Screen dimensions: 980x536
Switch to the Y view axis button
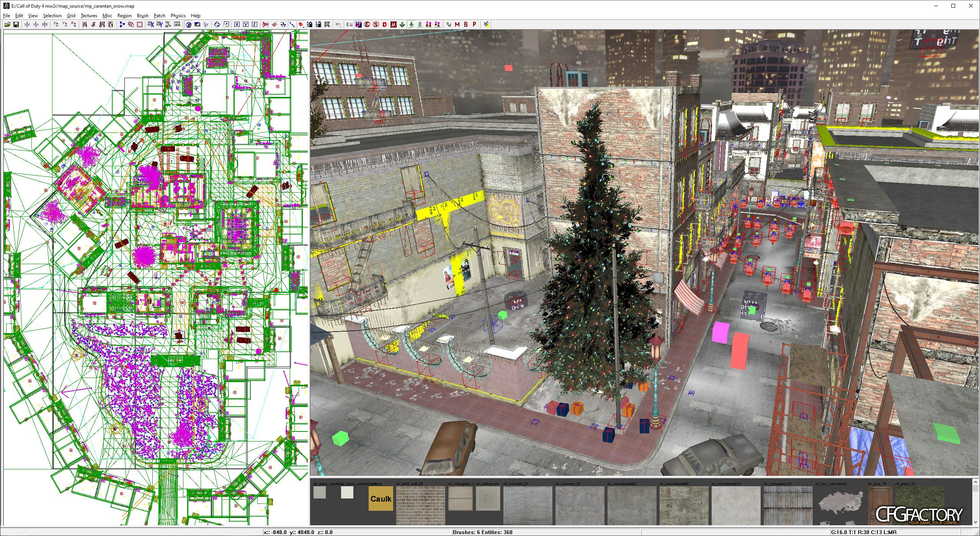[x=246, y=25]
